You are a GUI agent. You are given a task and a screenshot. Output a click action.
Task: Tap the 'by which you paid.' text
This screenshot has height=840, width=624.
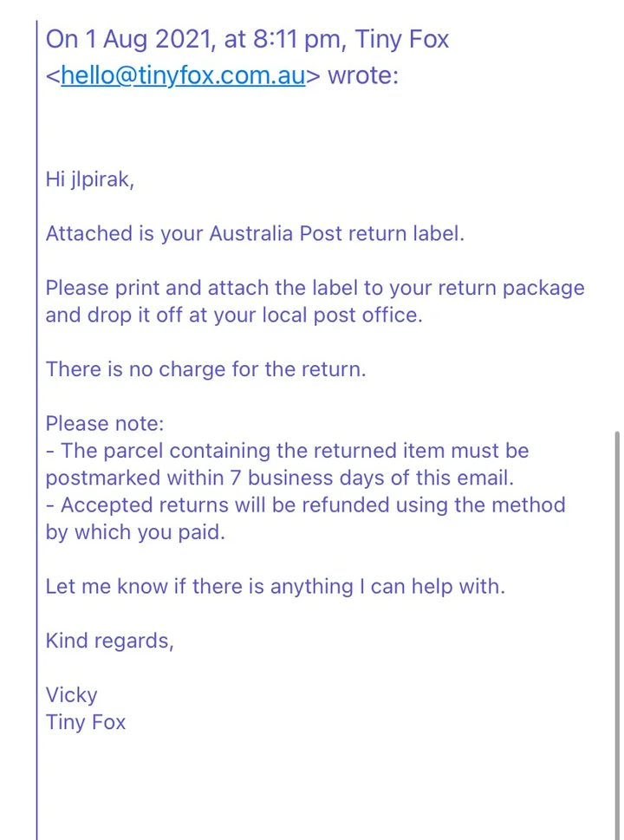[x=135, y=533]
